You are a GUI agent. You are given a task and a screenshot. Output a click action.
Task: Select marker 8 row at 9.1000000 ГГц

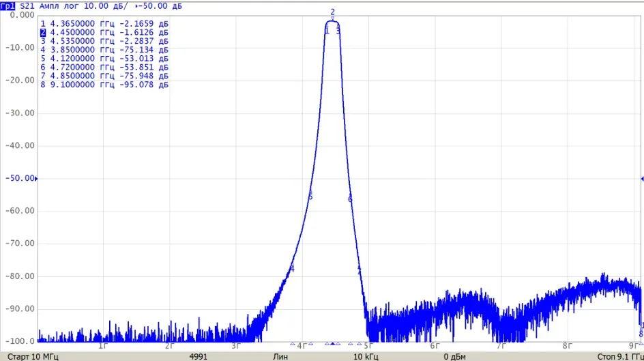tap(104, 85)
